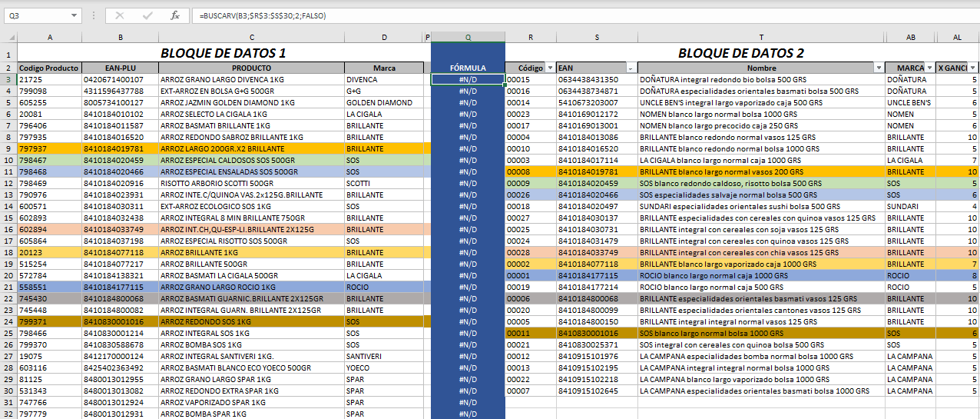Click the SCOTTI brand cell
This screenshot has width=980, height=419.
(x=384, y=183)
